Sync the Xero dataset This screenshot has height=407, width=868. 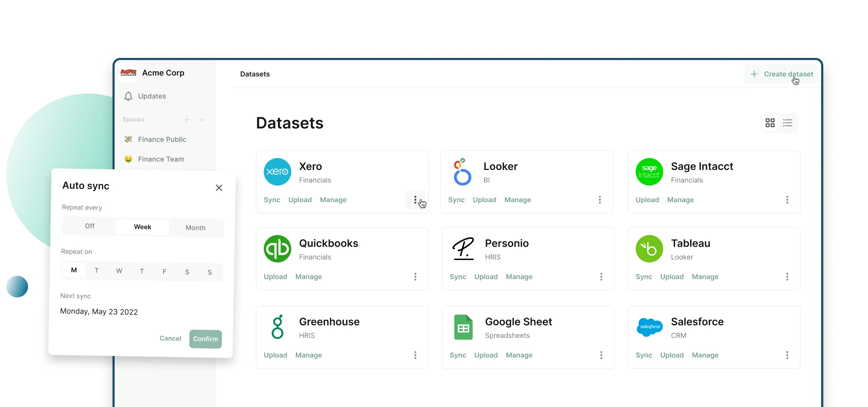click(272, 200)
